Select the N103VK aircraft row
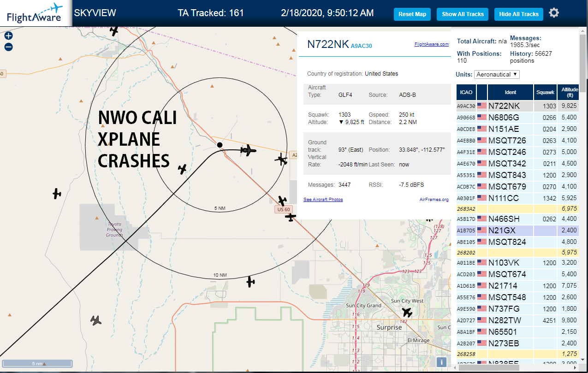Viewport: 588px width, 373px height. point(517,263)
